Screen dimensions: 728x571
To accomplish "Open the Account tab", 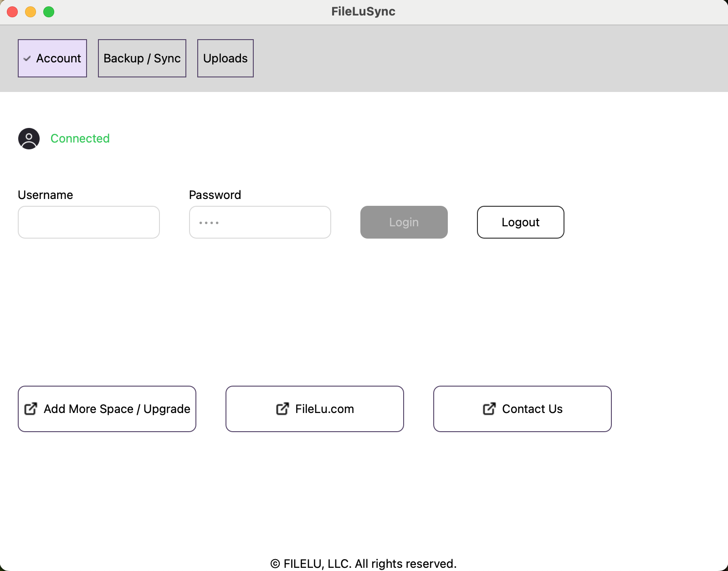I will [x=52, y=58].
